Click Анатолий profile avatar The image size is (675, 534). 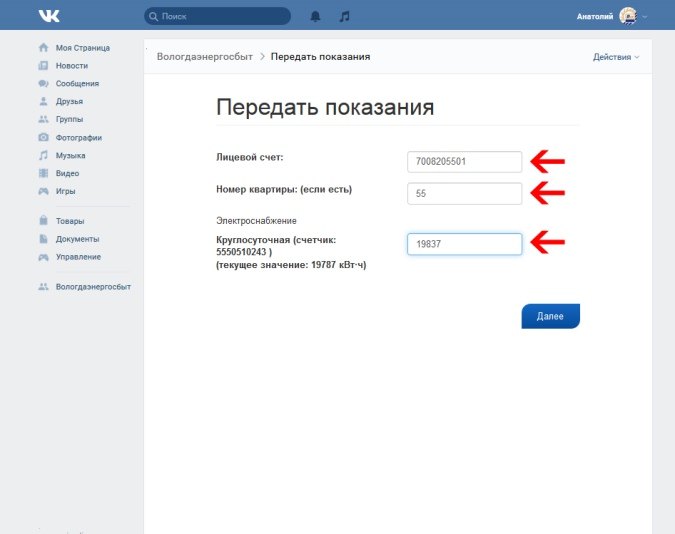(628, 16)
